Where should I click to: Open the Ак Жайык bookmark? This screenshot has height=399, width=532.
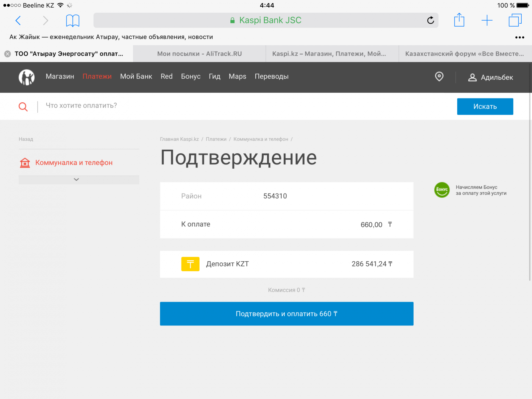(111, 37)
